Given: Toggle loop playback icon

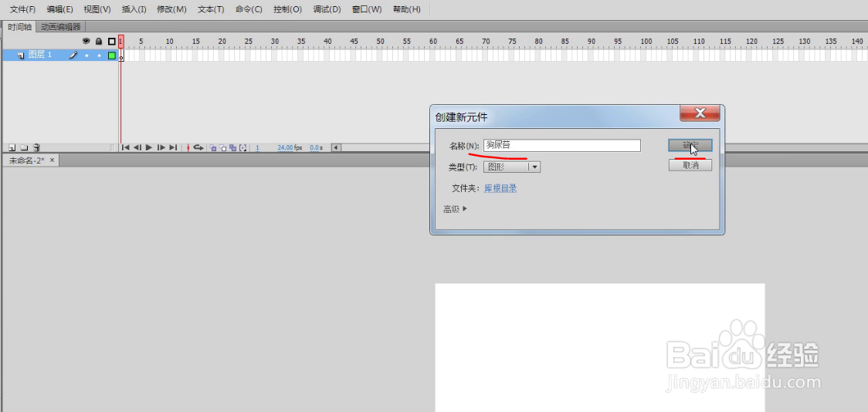Looking at the screenshot, I should tap(198, 147).
